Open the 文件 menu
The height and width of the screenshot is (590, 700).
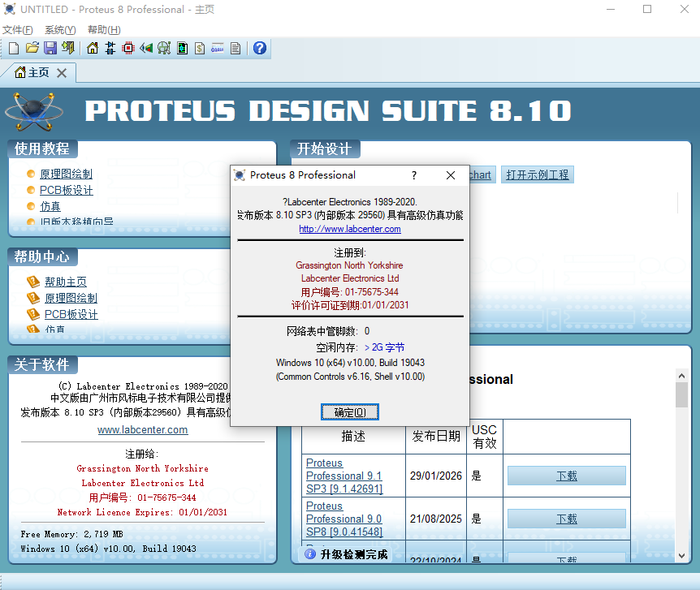click(17, 30)
